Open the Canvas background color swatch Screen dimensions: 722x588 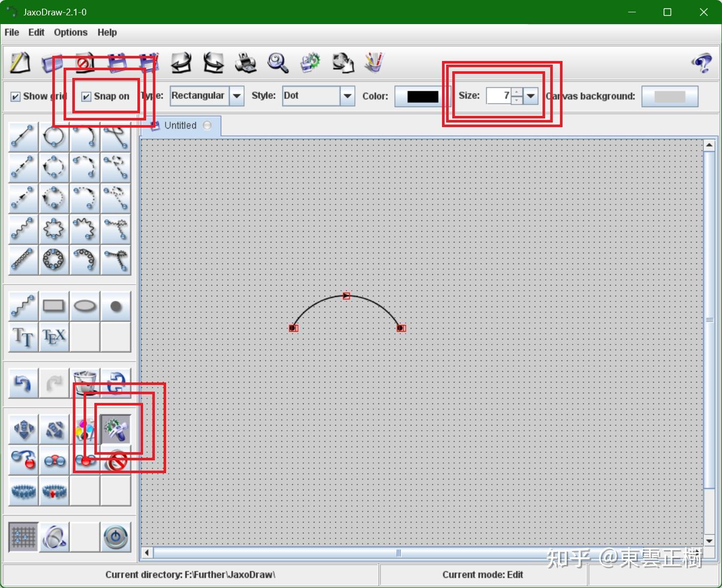(670, 96)
